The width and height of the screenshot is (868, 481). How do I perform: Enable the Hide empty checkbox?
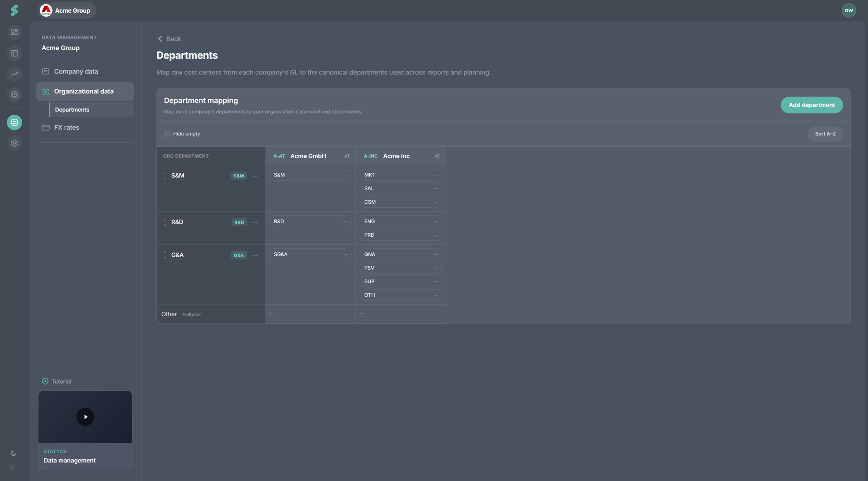(x=167, y=134)
